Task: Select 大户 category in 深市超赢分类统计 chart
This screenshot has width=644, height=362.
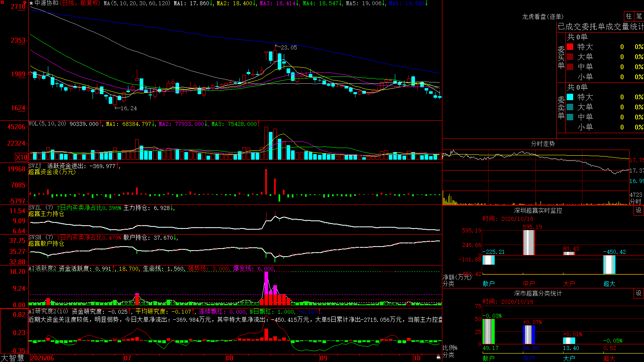Action: (x=569, y=358)
